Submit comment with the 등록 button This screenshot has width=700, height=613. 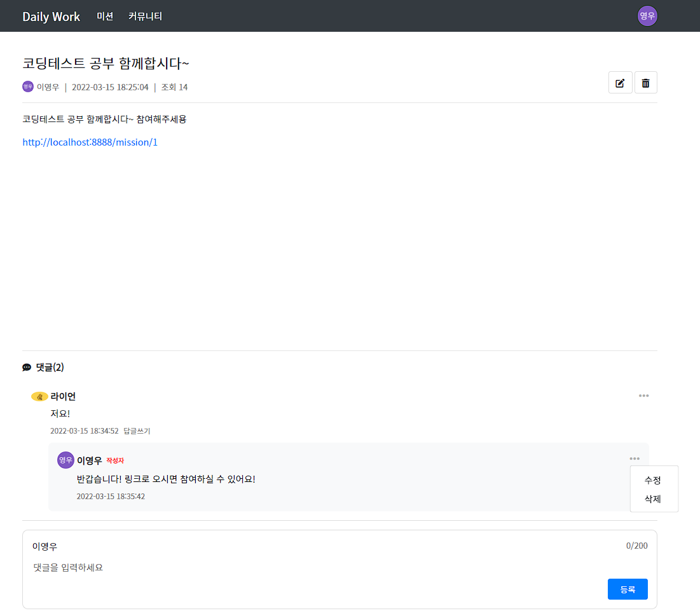[628, 589]
